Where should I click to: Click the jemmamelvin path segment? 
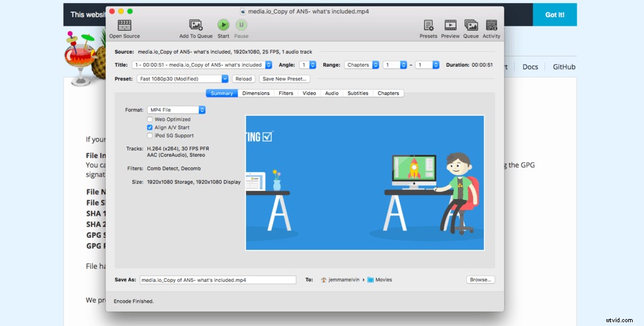[344, 280]
